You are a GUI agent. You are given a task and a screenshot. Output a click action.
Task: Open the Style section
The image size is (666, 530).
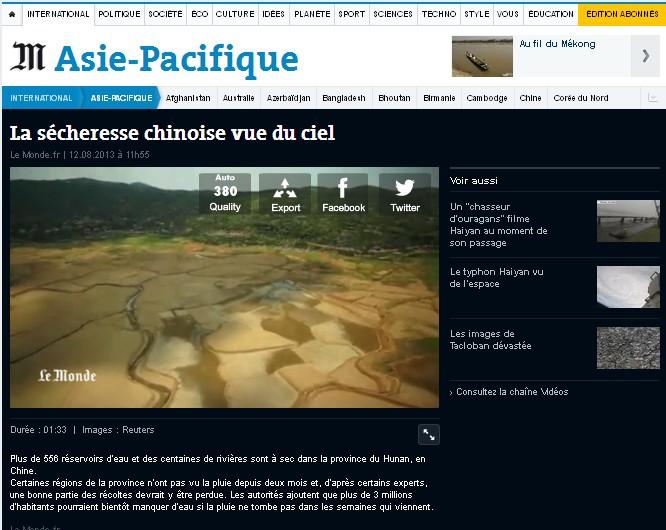tap(477, 14)
